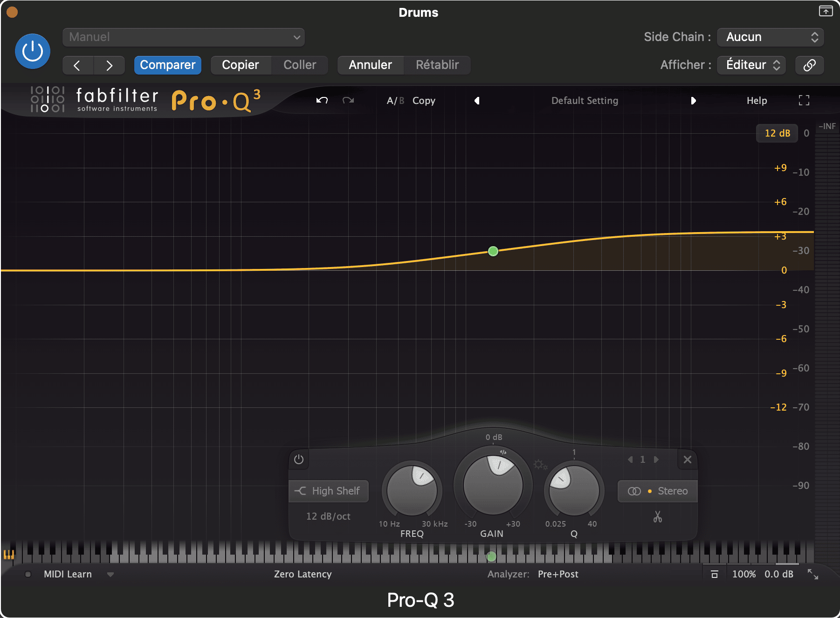This screenshot has height=618, width=840.
Task: Click the Copier button
Action: point(241,65)
